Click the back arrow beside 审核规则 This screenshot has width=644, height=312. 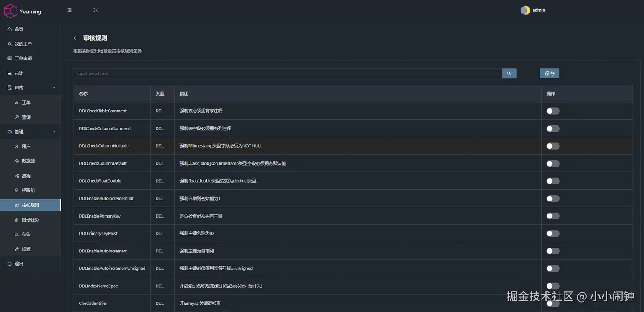[76, 38]
